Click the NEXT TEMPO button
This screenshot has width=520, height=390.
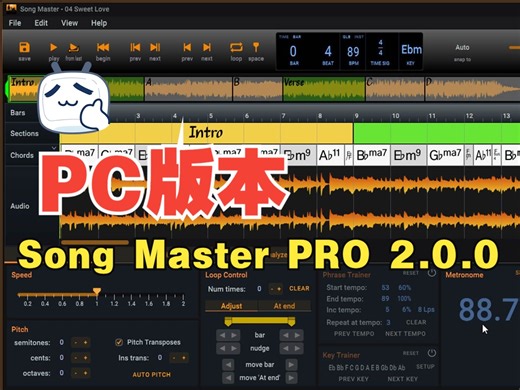tap(405, 334)
